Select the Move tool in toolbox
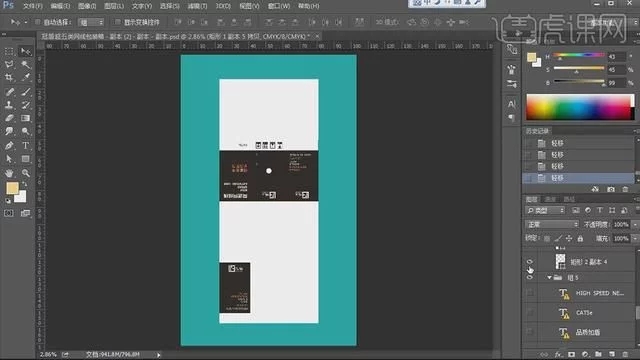The image size is (640, 360). click(x=25, y=51)
